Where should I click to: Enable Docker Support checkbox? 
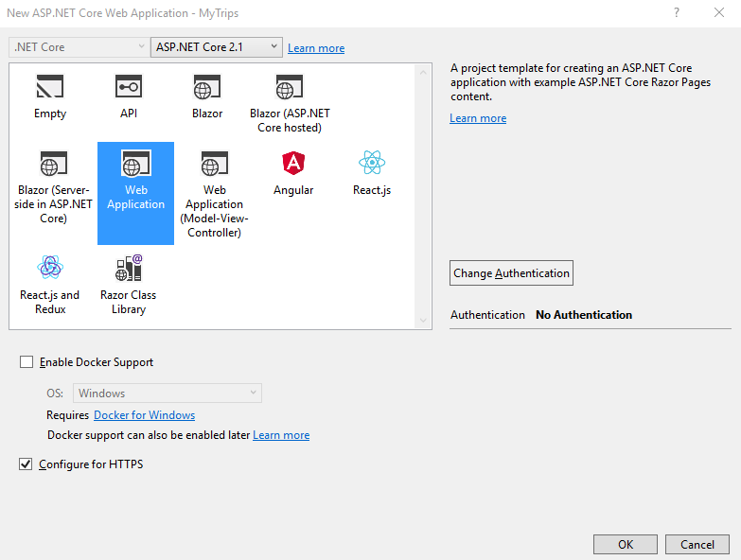26,362
